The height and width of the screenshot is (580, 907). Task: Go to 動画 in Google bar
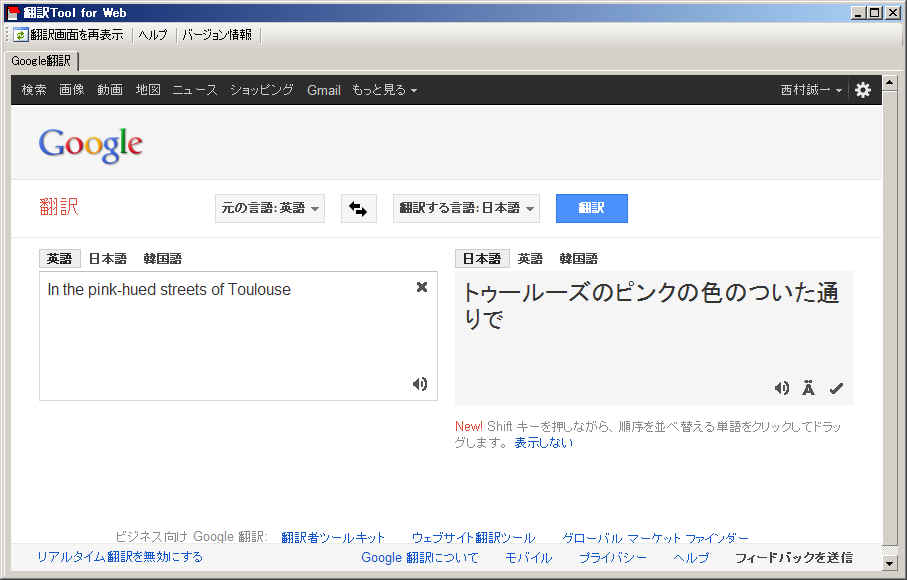(110, 90)
